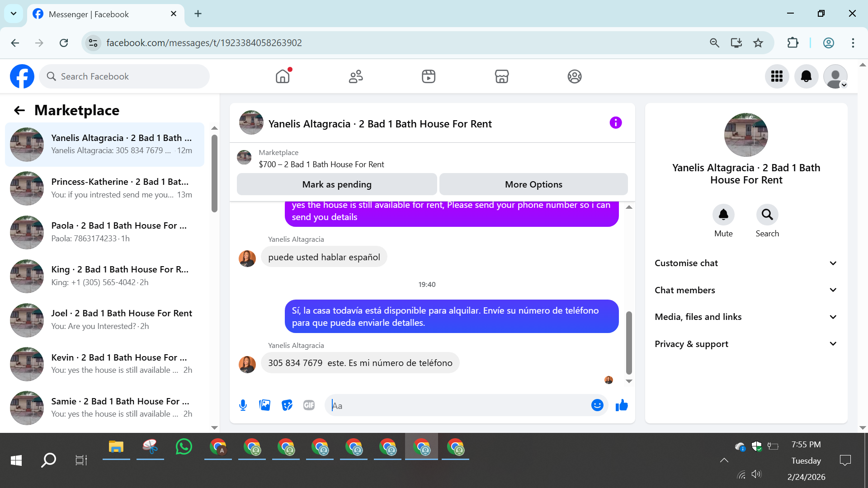Open Facebook notifications bell
868x488 pixels.
[806, 76]
